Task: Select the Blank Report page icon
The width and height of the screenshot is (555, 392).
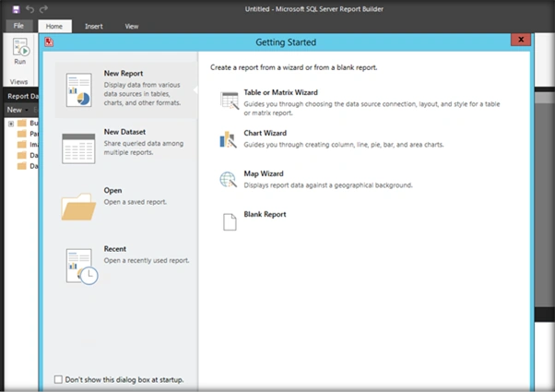Action: click(230, 222)
